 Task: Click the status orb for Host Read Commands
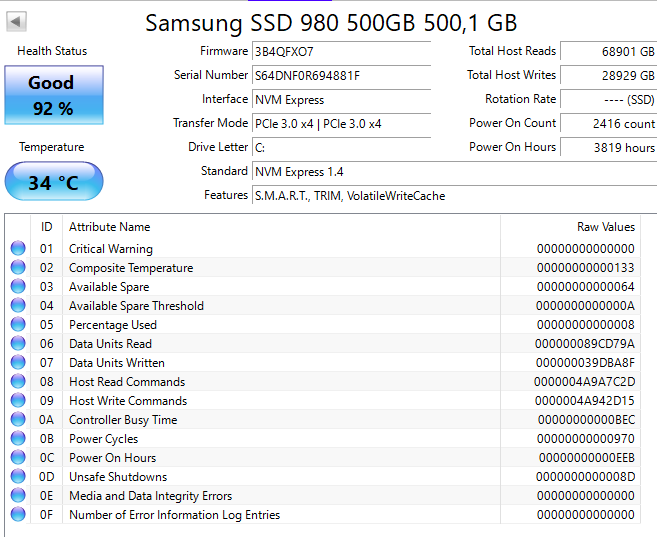18,381
